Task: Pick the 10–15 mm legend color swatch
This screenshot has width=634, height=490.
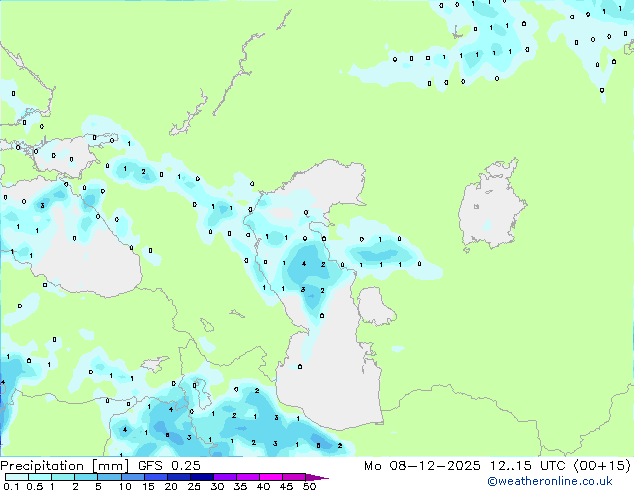Action: 132,477
